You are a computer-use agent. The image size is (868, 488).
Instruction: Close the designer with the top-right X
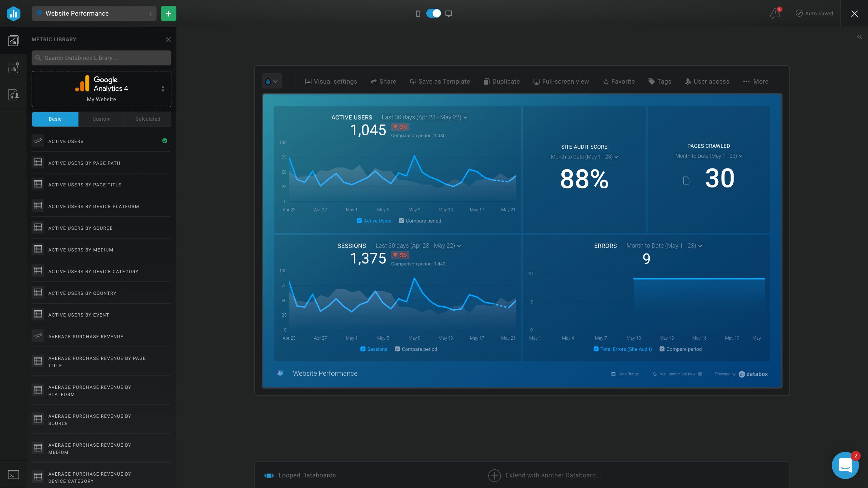(x=854, y=13)
